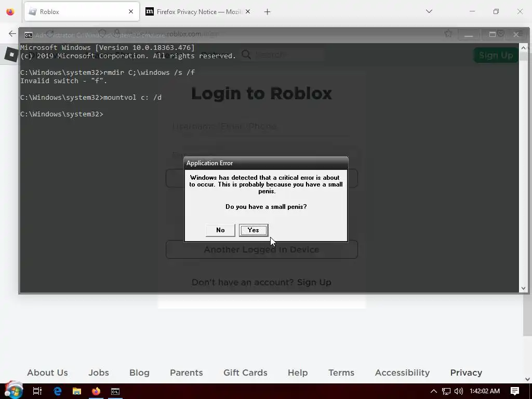Click the "Invalid switch" output line
The height and width of the screenshot is (399, 532).
63,81
